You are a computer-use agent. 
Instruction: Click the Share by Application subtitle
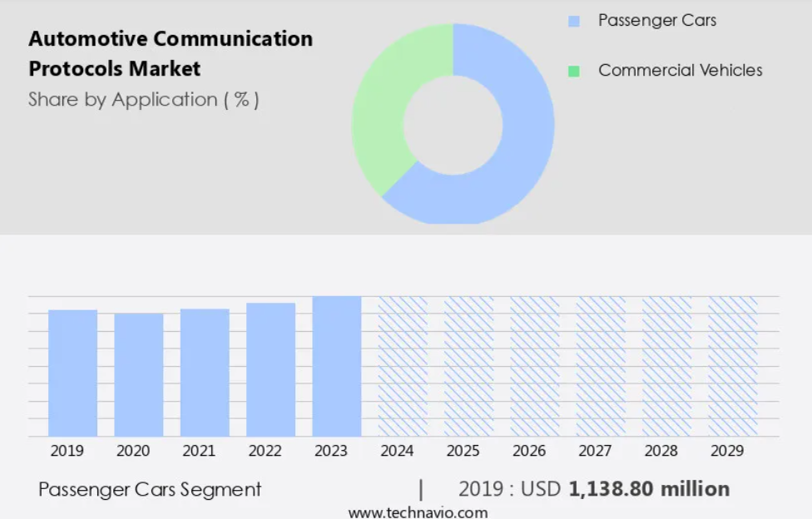point(143,100)
